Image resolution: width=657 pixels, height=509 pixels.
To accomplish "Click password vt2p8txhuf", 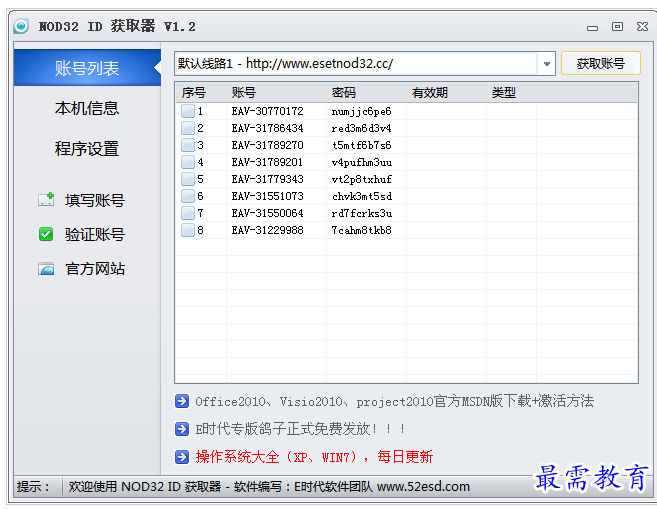I will point(362,179).
